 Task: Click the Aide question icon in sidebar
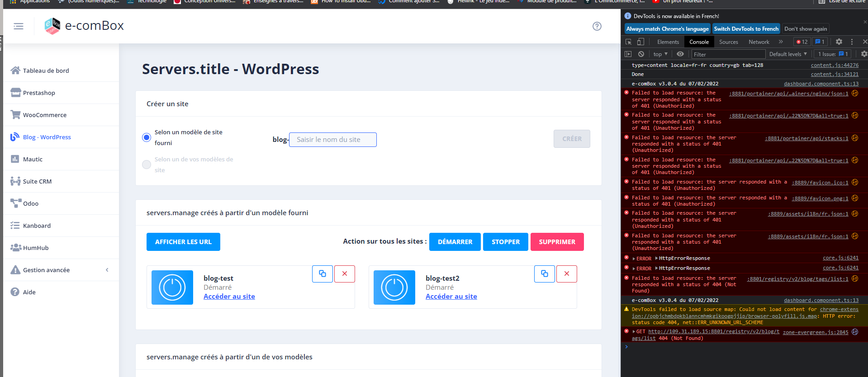[15, 292]
